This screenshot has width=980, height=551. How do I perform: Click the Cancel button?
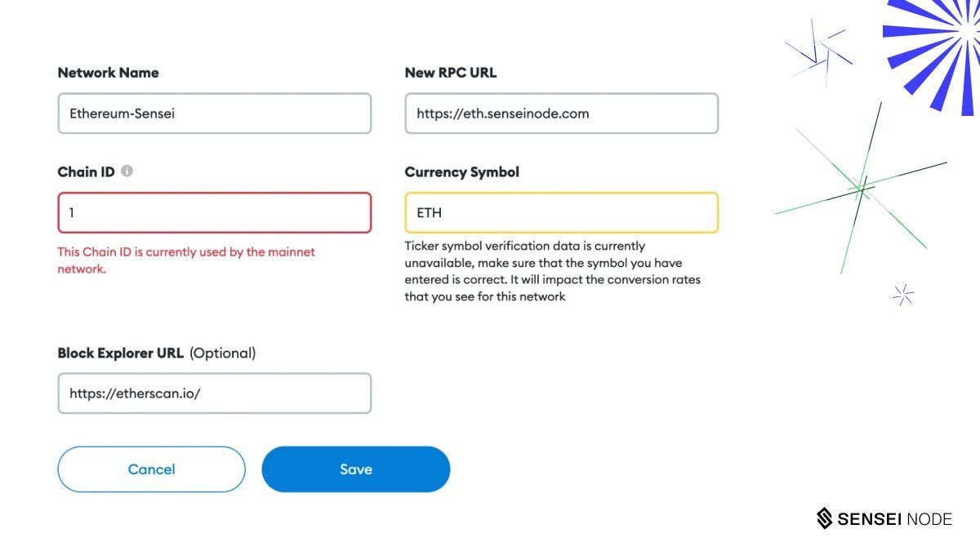[x=152, y=469]
